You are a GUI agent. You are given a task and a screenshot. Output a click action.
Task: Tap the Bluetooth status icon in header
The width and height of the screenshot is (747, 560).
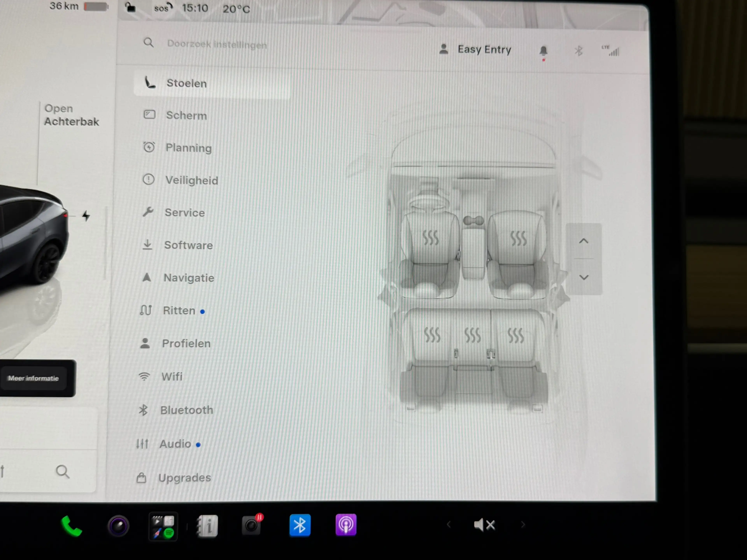579,51
